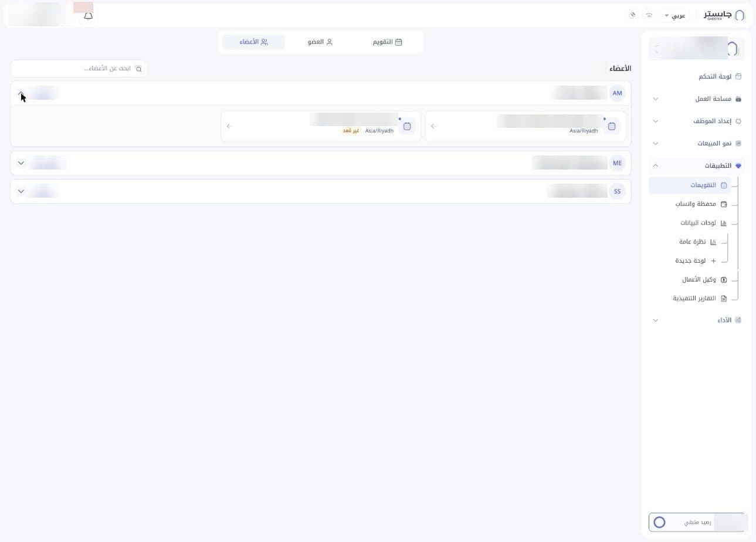Switch to the التقويم tab
The image size is (756, 542).
coord(387,42)
